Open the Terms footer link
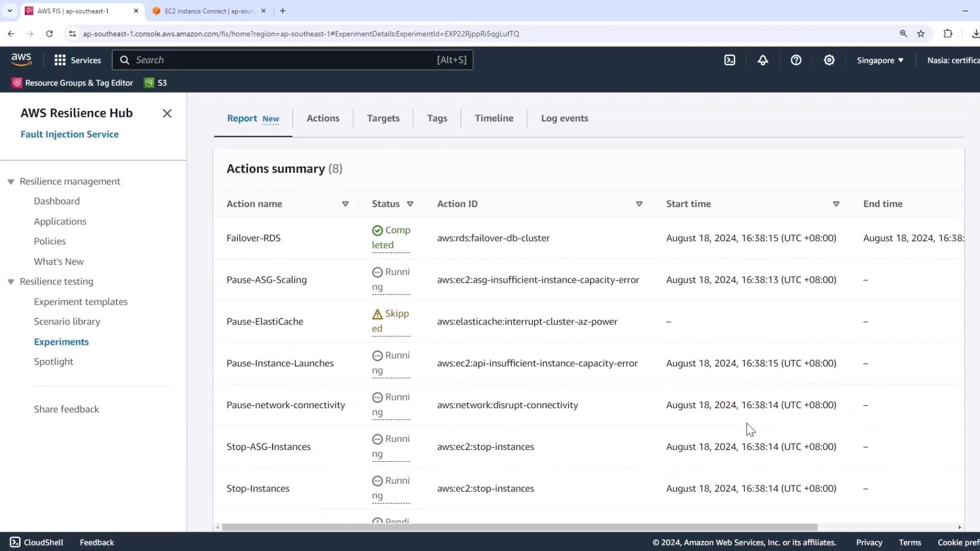Screen dimensions: 980x551 910,542
